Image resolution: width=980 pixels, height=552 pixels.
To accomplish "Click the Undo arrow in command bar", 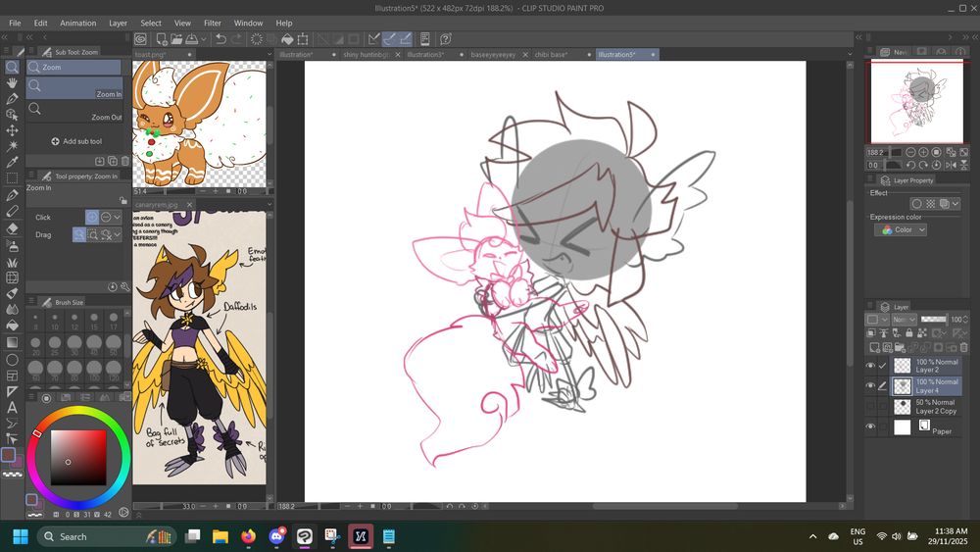I will tap(220, 39).
